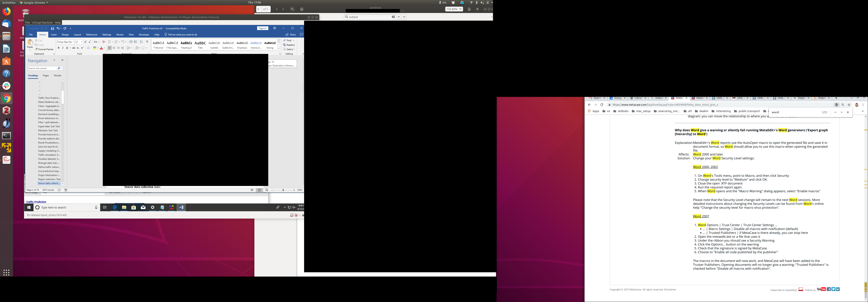Click the Save icon in Word title bar
Screen dimensions: 868x302
52,28
